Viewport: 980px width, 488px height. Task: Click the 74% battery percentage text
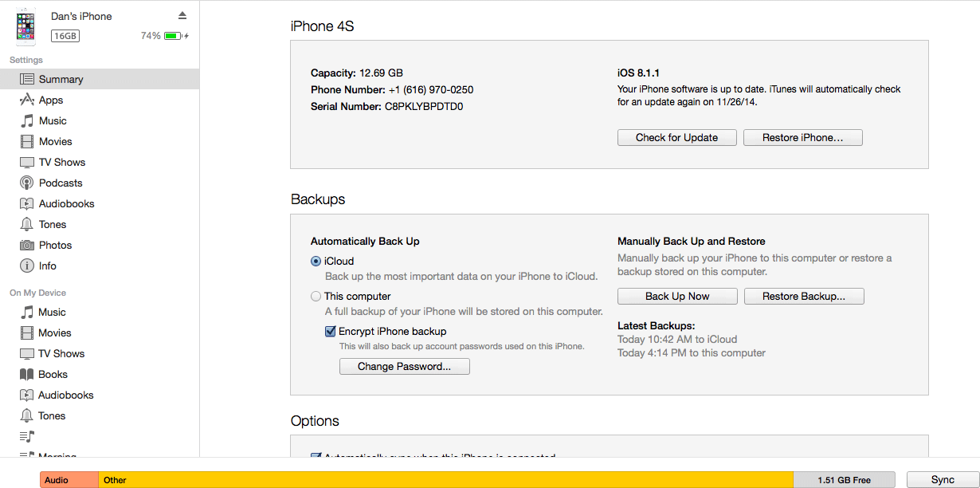(x=151, y=36)
